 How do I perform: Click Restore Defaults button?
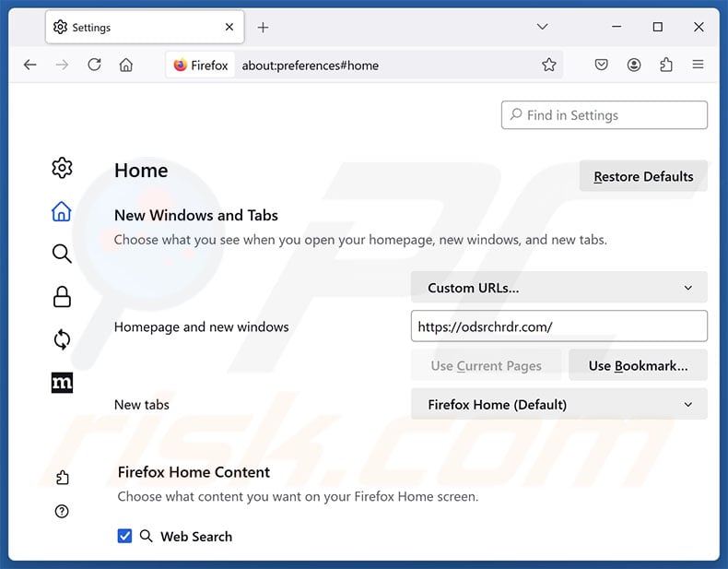pos(643,176)
